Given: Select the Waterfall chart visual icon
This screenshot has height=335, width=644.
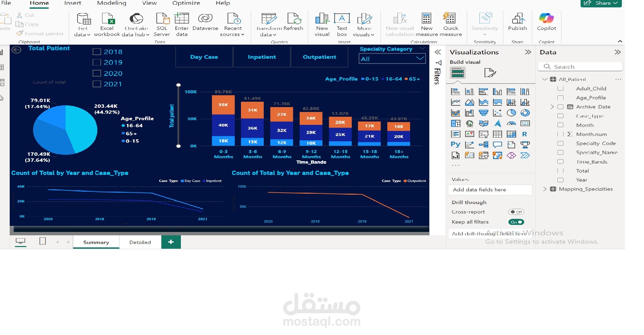Looking at the screenshot, I should point(469,113).
